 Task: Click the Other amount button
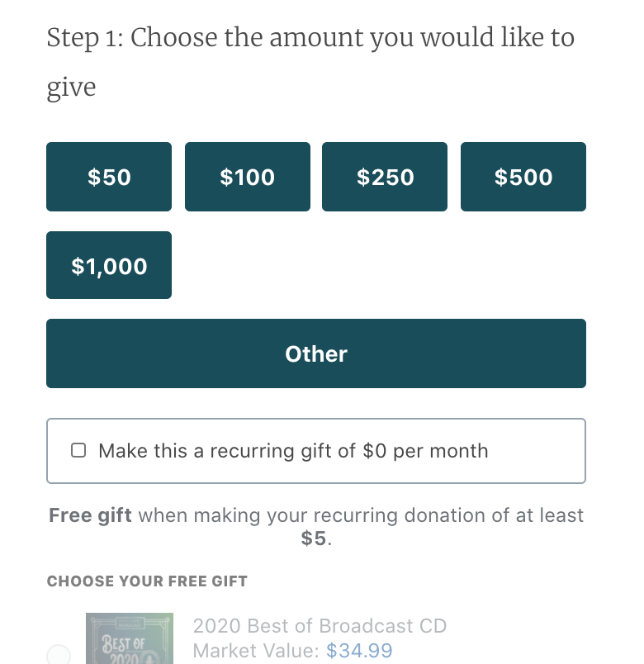coord(316,353)
